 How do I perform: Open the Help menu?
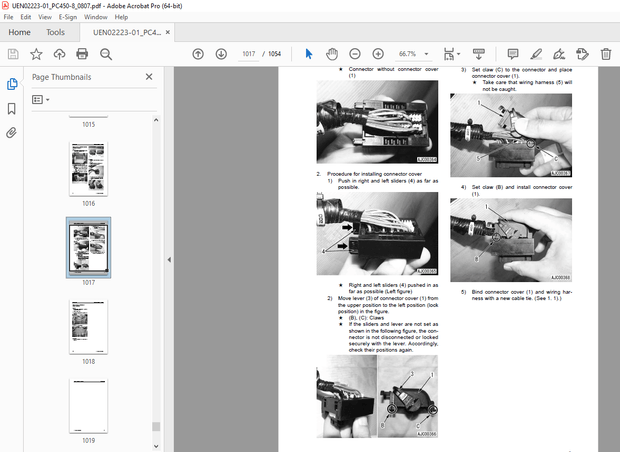tap(121, 17)
